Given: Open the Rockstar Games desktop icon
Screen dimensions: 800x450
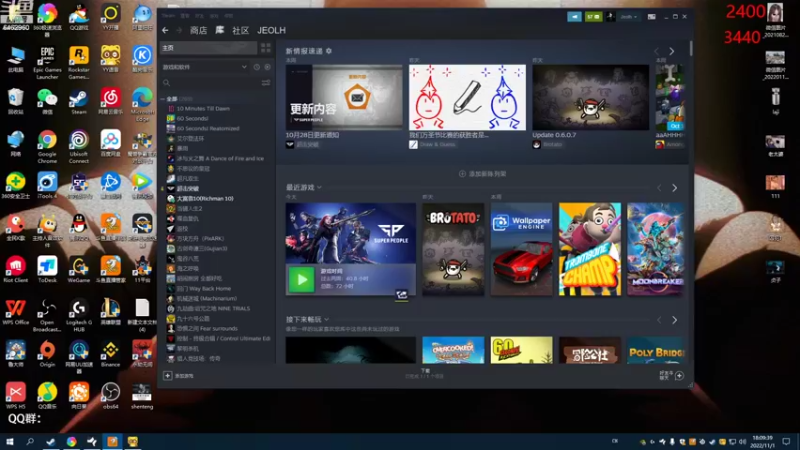Looking at the screenshot, I should pyautogui.click(x=79, y=62).
